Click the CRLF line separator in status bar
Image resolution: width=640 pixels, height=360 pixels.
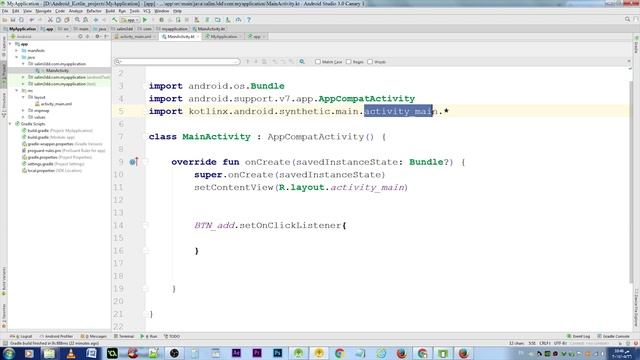click(x=545, y=343)
